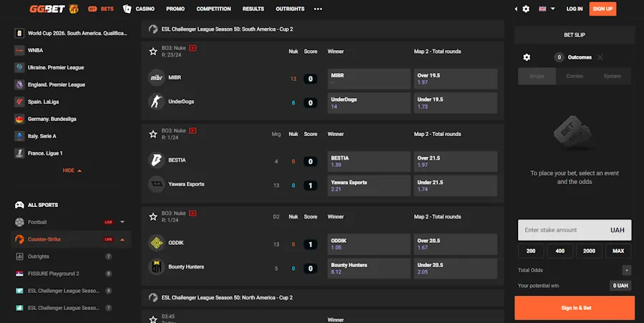Click the All Sports gamepad icon

coord(19,205)
